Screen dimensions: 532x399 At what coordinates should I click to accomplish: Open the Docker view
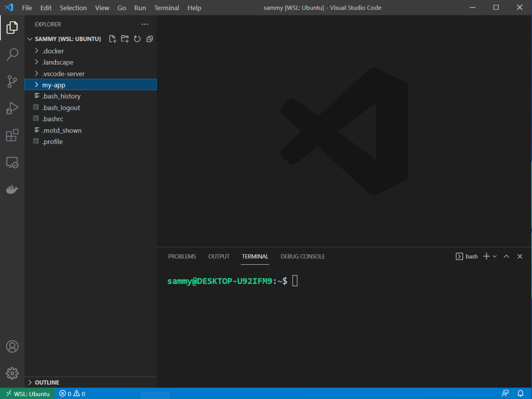(12, 189)
